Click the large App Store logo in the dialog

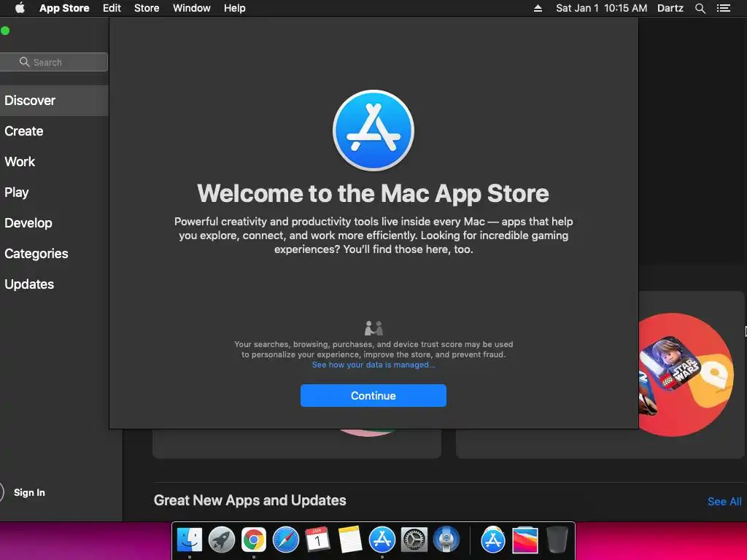coord(373,130)
